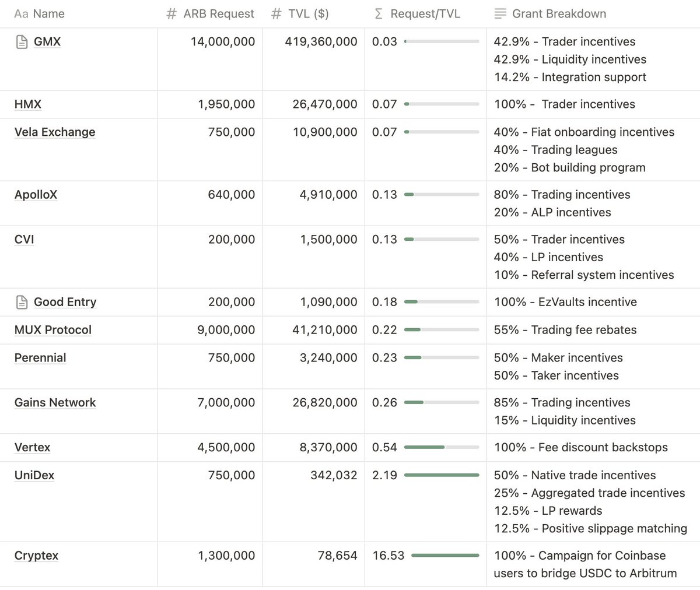This screenshot has width=700, height=590.
Task: Open the Grant Breakdown column header menu
Action: coord(550,14)
